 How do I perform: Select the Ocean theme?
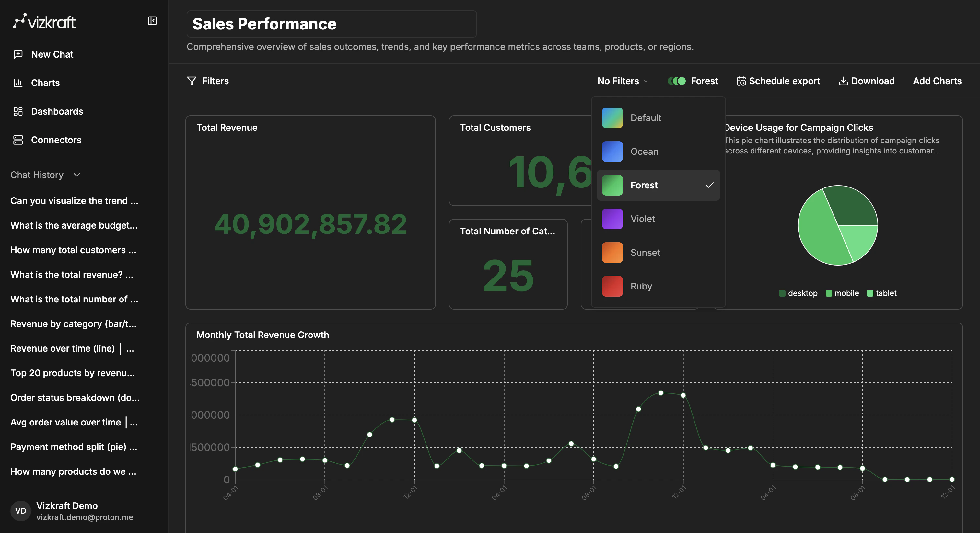click(x=644, y=151)
